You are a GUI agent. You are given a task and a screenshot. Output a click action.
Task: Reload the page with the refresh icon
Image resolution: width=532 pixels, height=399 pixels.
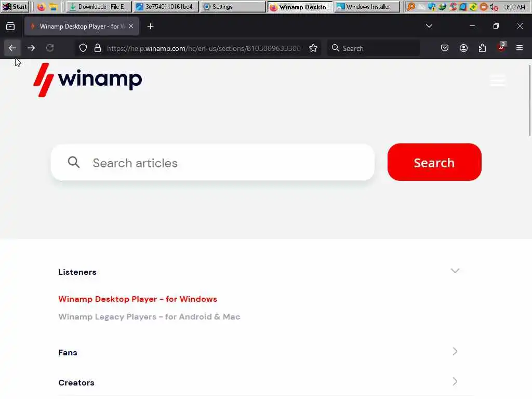pos(50,48)
